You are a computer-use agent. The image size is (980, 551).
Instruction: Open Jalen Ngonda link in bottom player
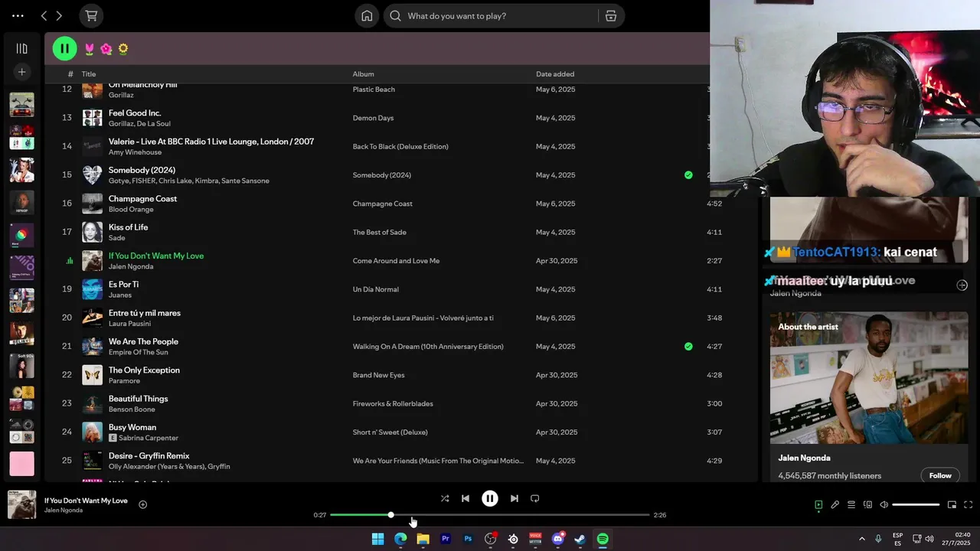(64, 510)
